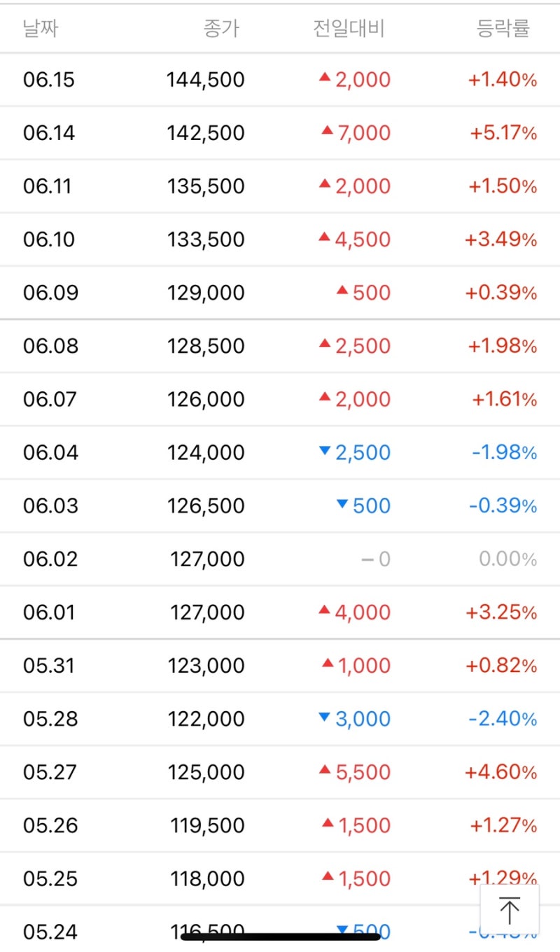Click the 전일대비 column header
Viewport: 560px width, 952px height.
(349, 29)
